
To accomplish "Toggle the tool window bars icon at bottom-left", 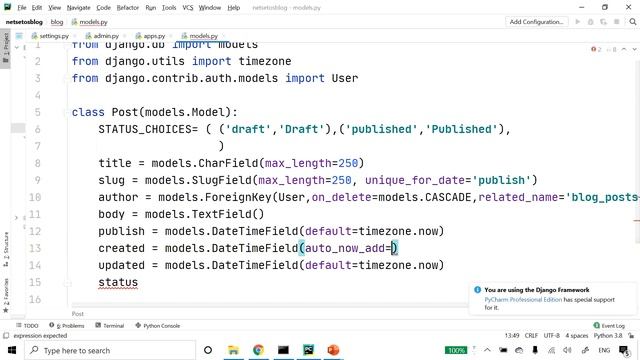I will (6, 336).
